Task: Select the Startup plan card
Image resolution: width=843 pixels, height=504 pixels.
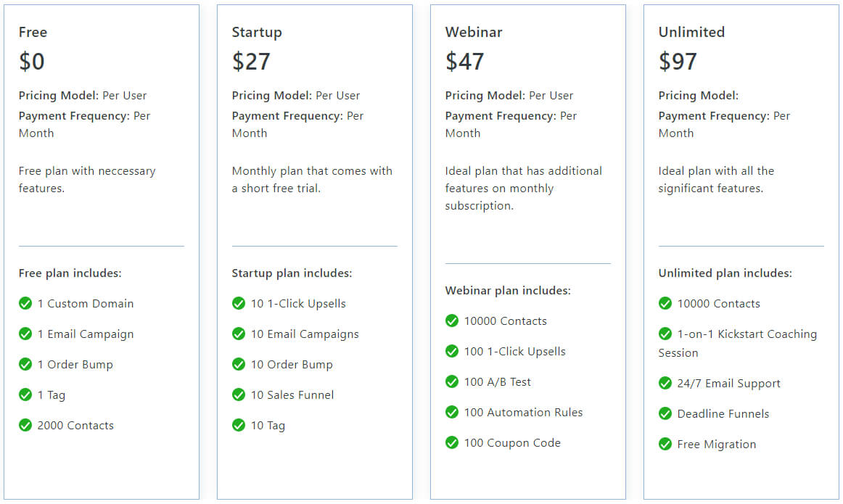Action: [314, 252]
